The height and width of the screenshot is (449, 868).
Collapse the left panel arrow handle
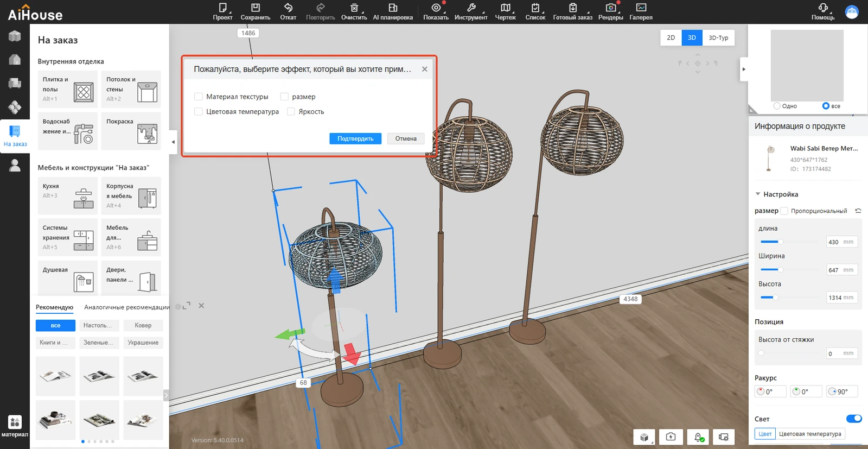point(173,142)
